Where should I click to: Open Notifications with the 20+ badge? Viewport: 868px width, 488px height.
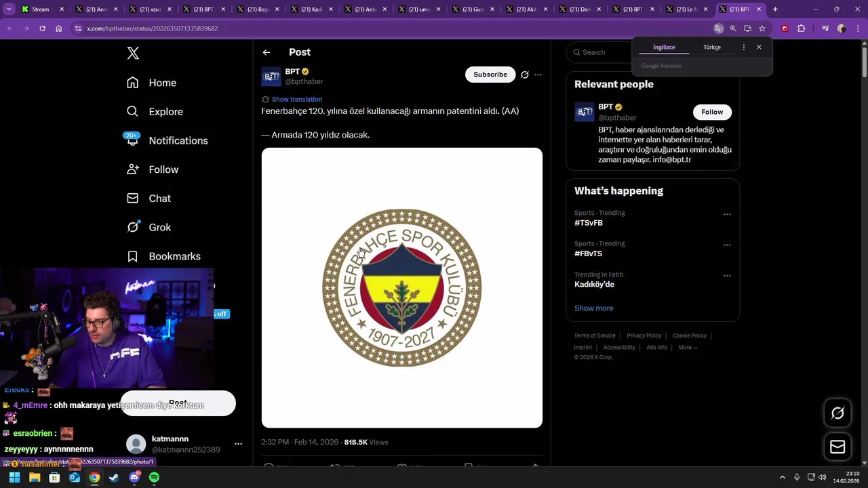tap(167, 140)
